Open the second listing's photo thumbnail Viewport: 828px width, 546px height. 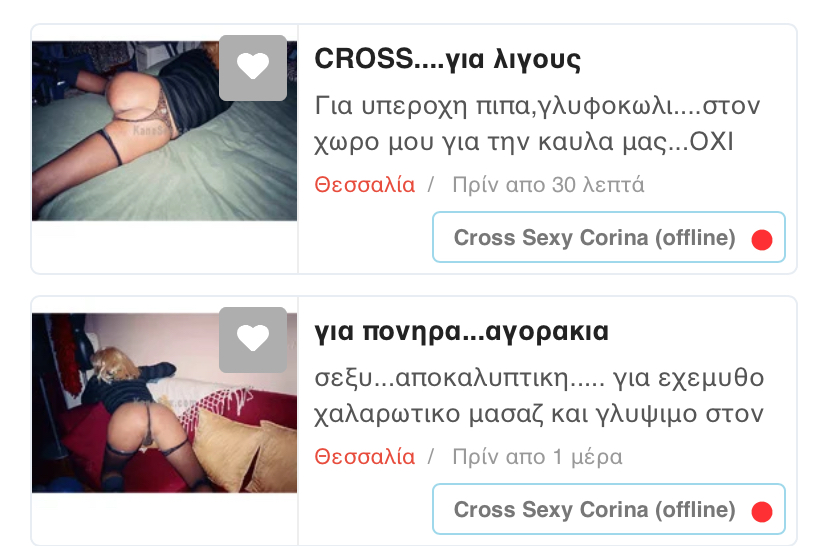point(164,403)
